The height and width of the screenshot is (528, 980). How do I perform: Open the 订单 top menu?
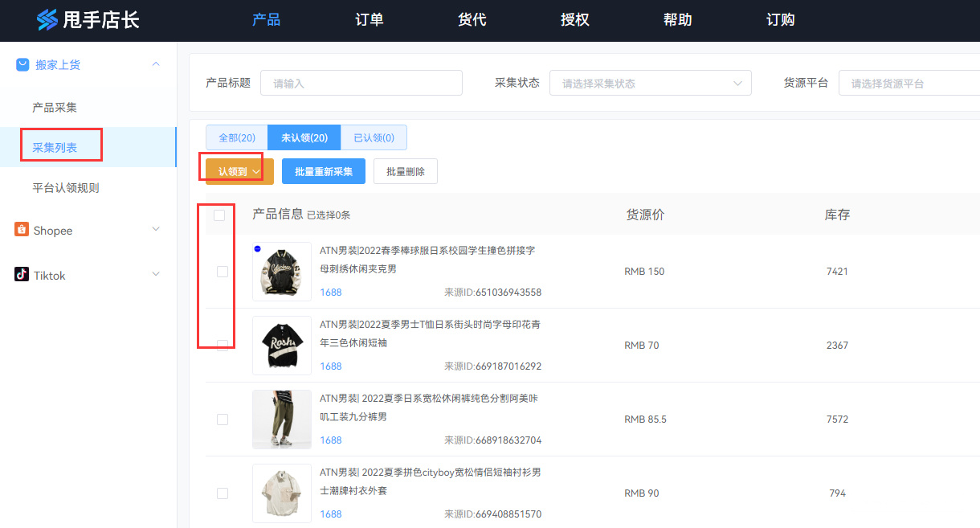[x=370, y=20]
